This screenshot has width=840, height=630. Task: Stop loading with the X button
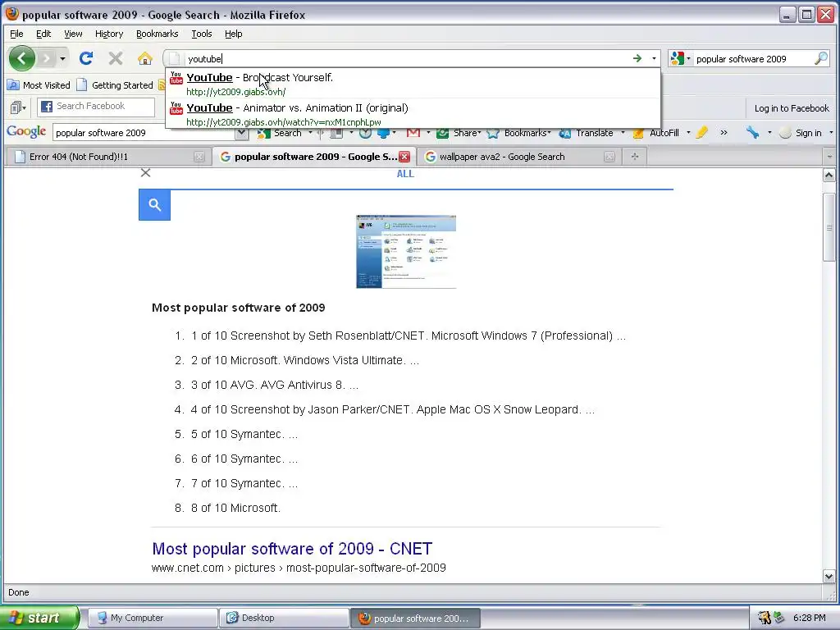[115, 58]
